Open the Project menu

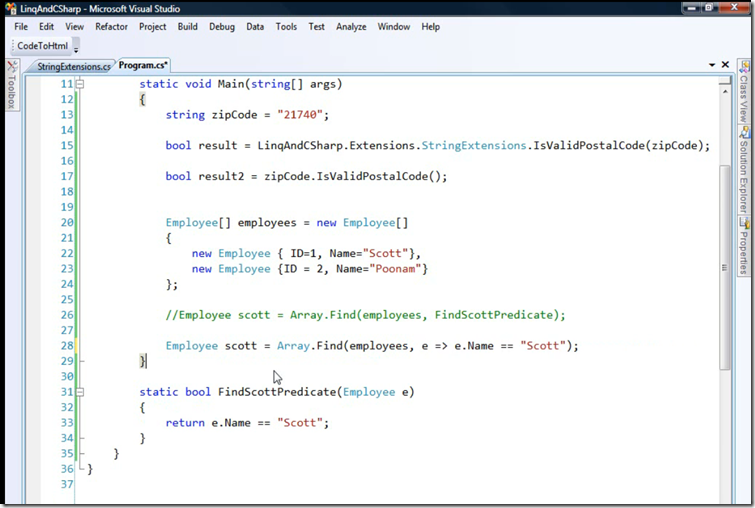[x=153, y=27]
